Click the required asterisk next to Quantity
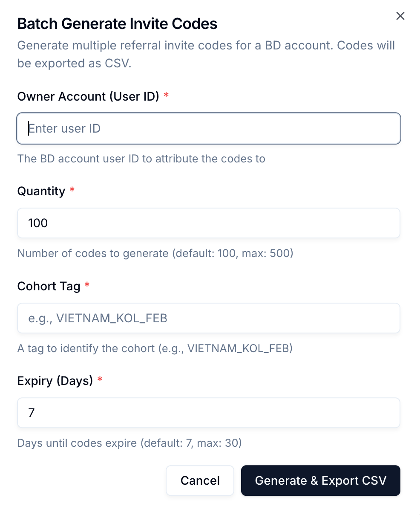This screenshot has width=420, height=515. [72, 190]
